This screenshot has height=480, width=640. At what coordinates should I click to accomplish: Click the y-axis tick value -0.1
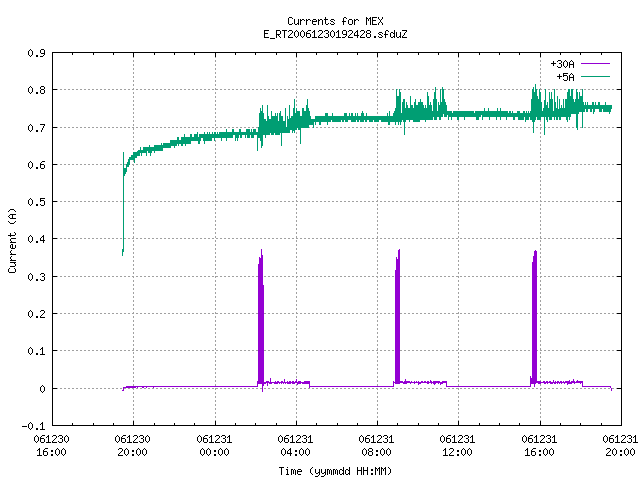[33, 426]
